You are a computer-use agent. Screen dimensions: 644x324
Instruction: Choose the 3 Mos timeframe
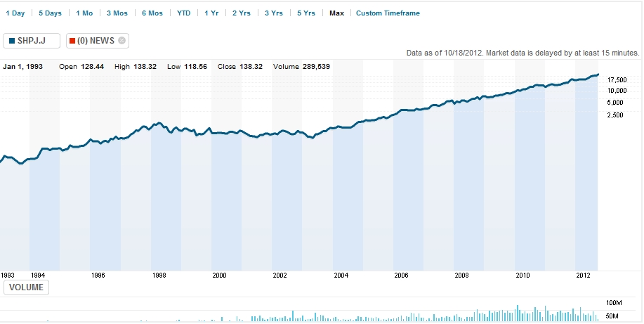118,13
